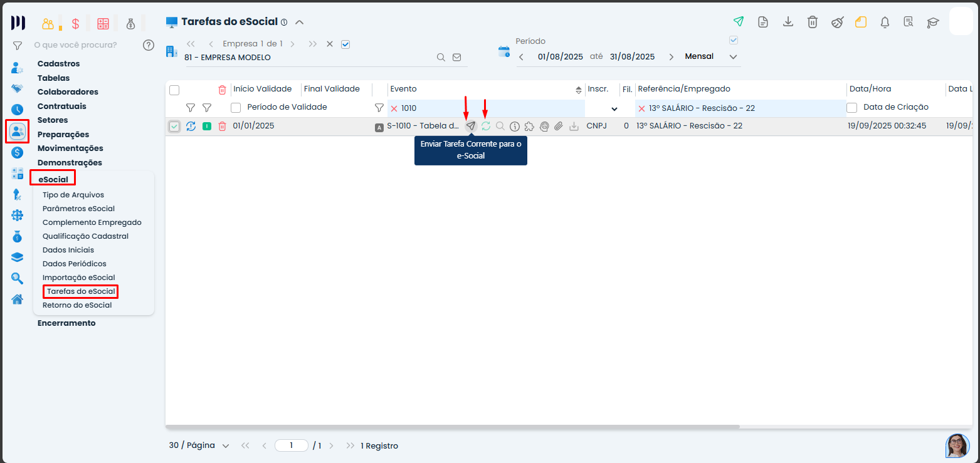Click the money bag icon in top module bar
Viewport: 980px width, 463px height.
pos(130,24)
